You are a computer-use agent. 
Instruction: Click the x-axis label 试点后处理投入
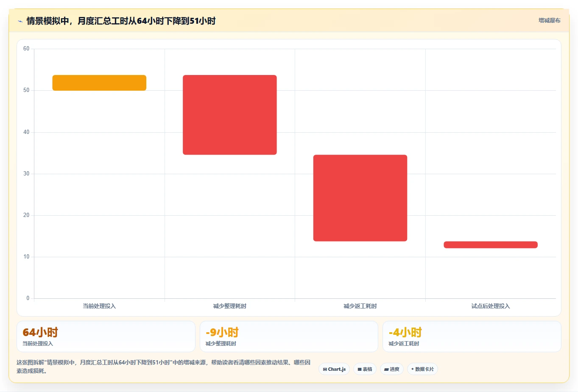491,306
